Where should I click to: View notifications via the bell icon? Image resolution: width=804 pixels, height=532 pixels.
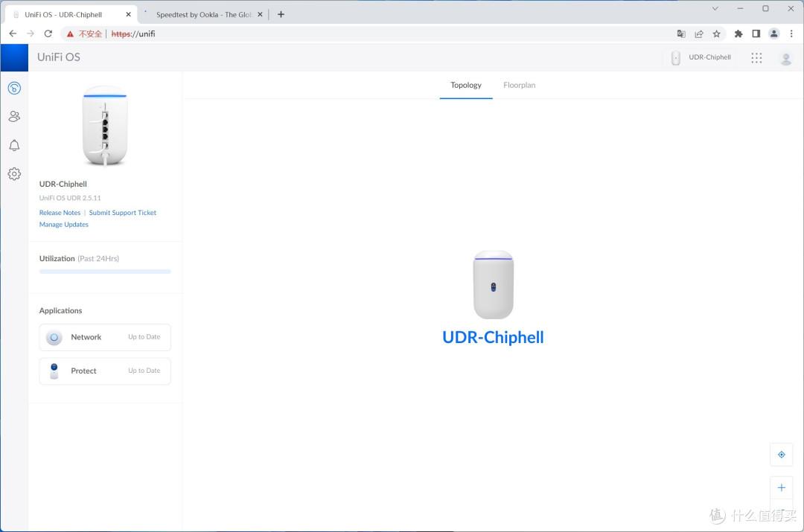coord(14,145)
